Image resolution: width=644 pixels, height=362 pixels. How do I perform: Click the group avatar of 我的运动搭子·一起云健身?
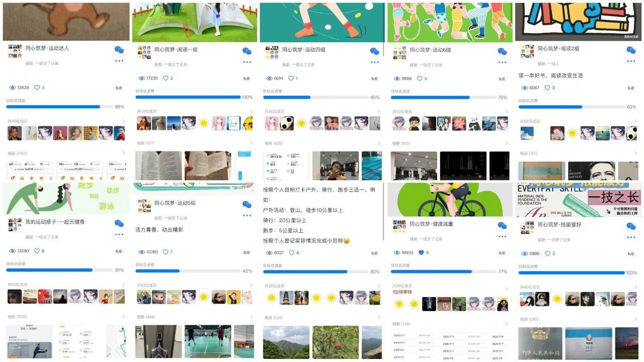coord(15,225)
